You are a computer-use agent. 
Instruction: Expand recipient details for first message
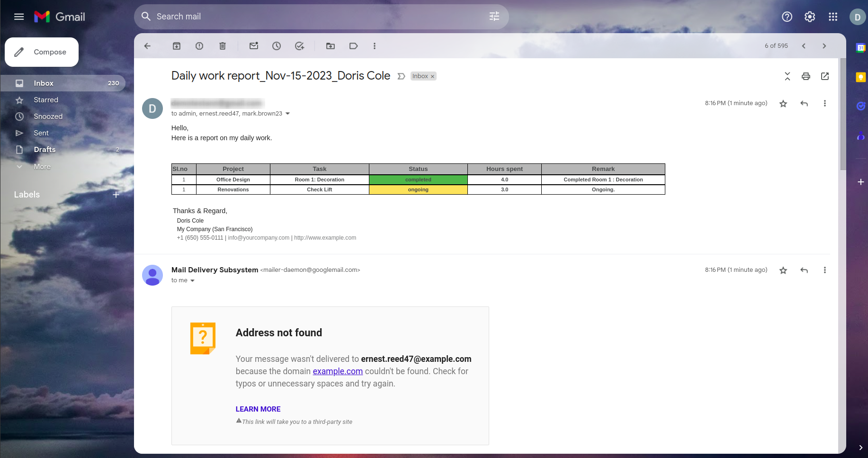click(287, 114)
